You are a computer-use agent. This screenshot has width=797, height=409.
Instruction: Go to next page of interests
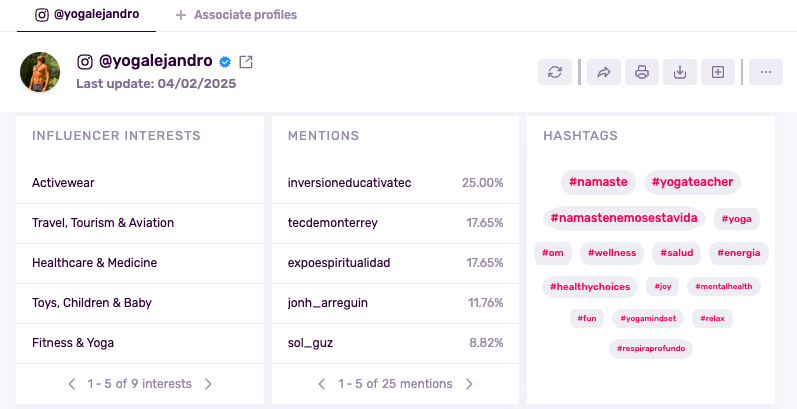[208, 384]
